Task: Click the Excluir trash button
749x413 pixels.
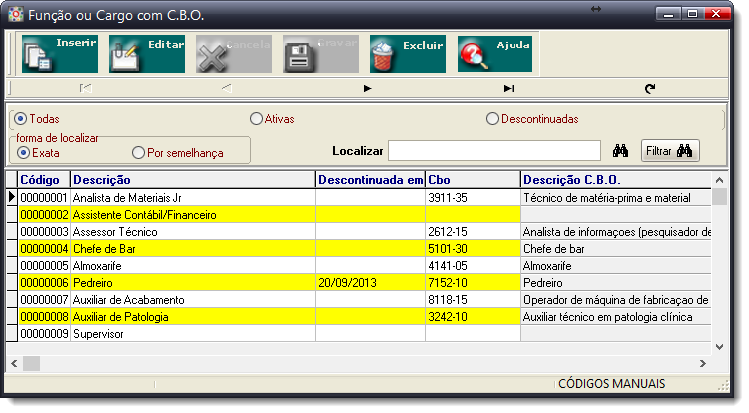Action: tap(408, 54)
